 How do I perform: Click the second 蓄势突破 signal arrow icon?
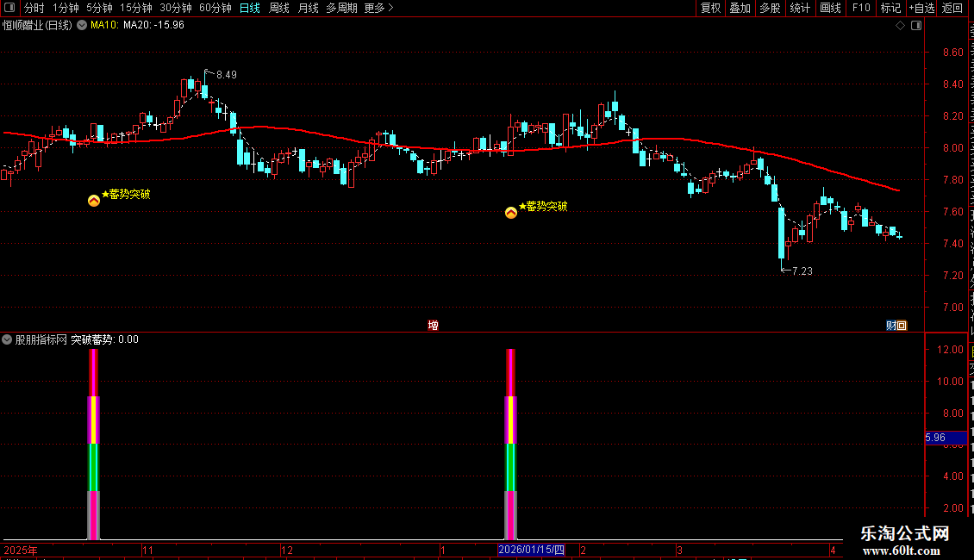point(510,213)
